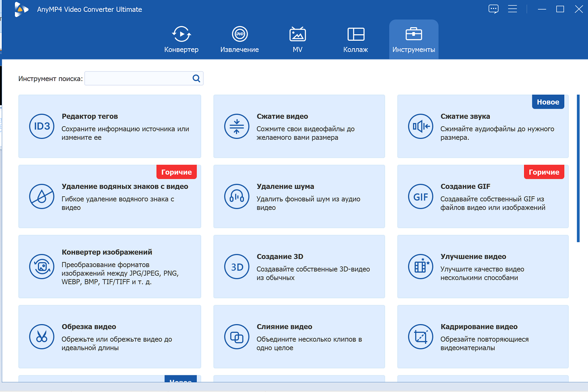The width and height of the screenshot is (588, 392).
Task: Click description beginning "Создавайте собственный GIF"
Action: (493, 203)
